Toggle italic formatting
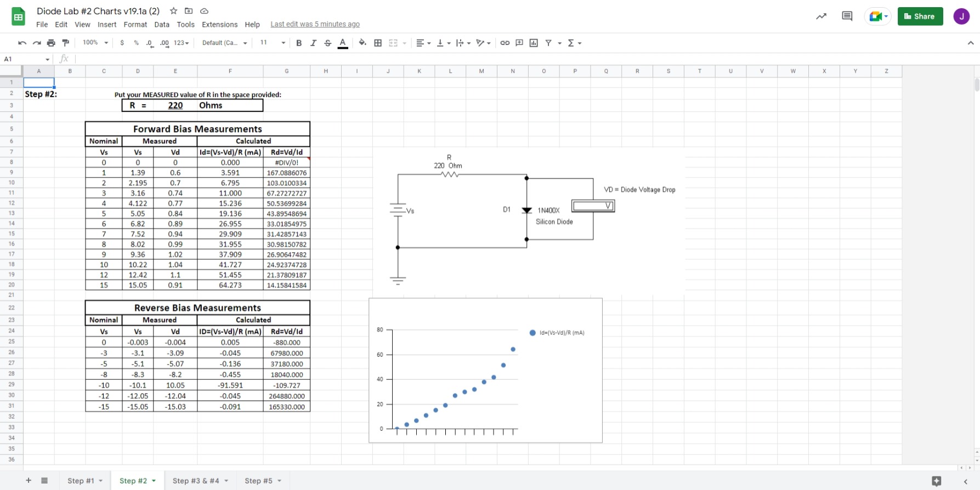Image resolution: width=980 pixels, height=490 pixels. (313, 43)
